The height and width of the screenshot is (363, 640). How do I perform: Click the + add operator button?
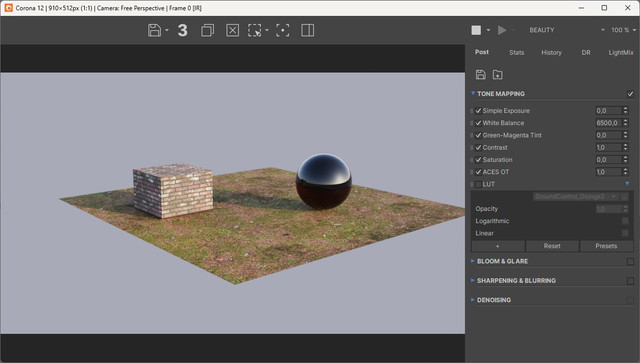click(x=498, y=246)
